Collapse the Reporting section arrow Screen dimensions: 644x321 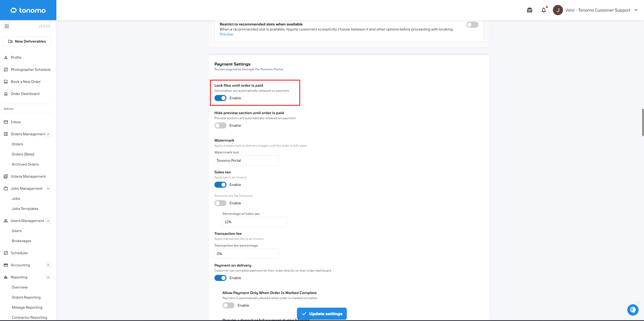pyautogui.click(x=48, y=277)
